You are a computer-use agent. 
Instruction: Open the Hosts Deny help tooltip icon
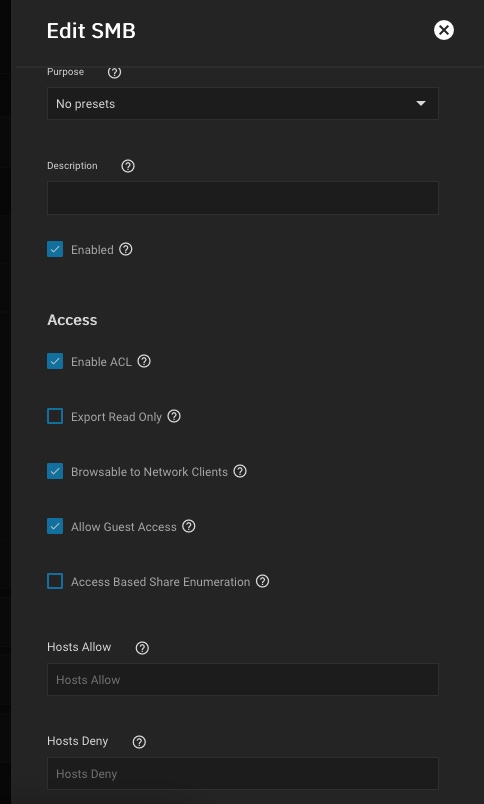tap(139, 742)
